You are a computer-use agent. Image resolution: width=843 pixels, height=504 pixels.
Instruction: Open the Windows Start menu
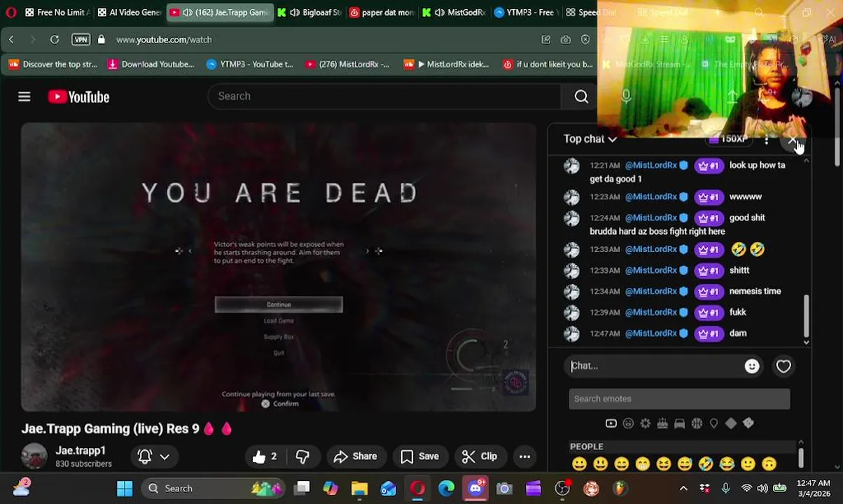tap(125, 489)
